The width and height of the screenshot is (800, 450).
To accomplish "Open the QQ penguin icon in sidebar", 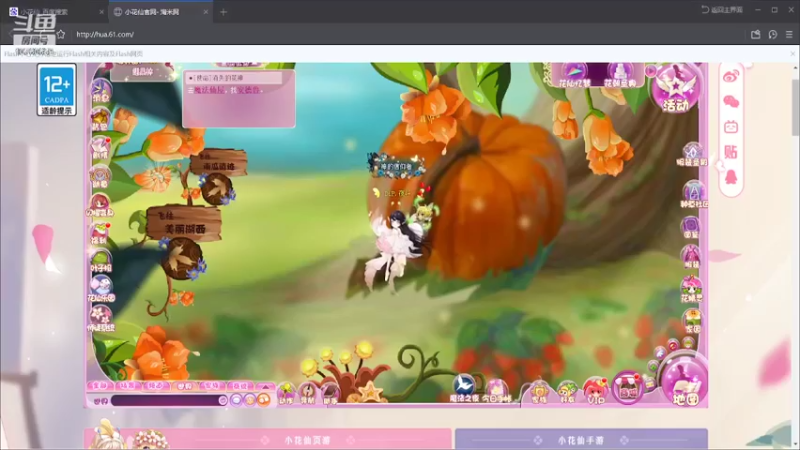I will pos(731,177).
